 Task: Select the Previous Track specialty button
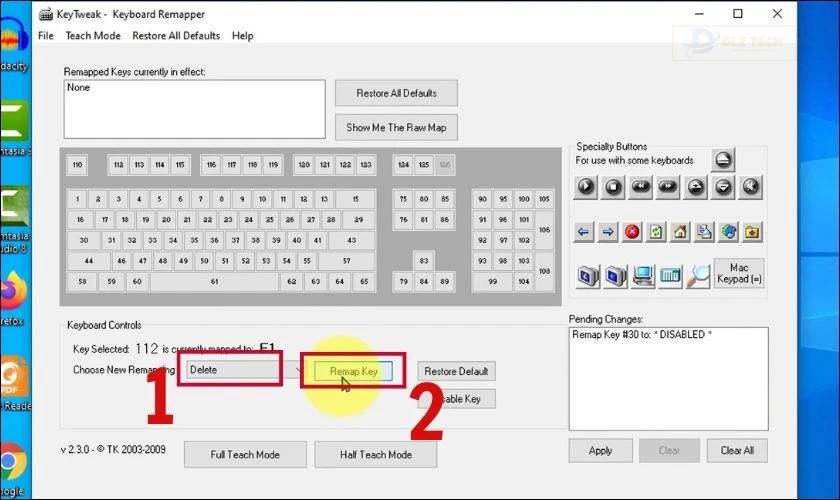(640, 187)
